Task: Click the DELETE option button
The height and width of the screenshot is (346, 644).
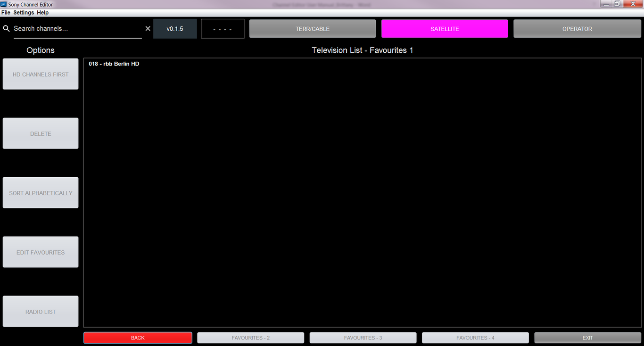Action: pyautogui.click(x=41, y=133)
